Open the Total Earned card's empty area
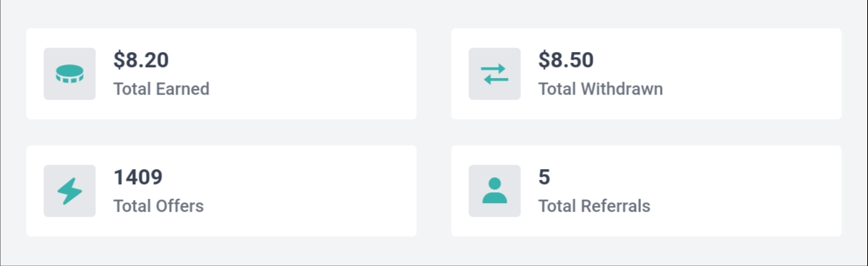 pyautogui.click(x=311, y=74)
